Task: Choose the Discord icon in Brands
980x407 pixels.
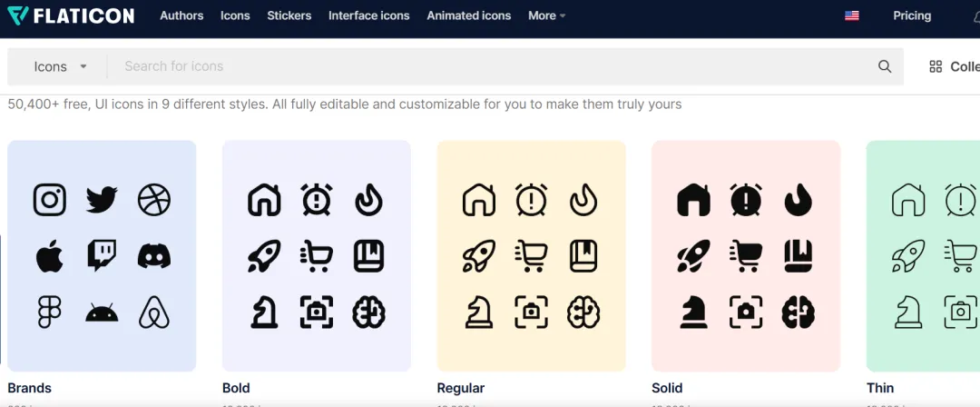Action: (153, 256)
